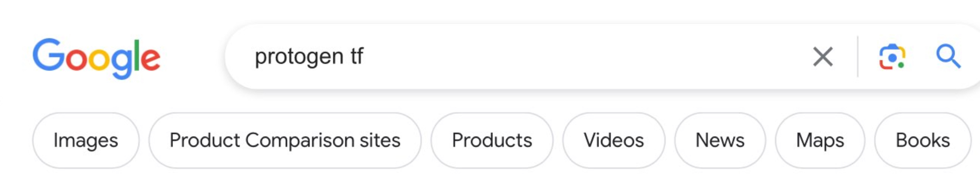Viewport: 980px width, 178px height.
Task: Click the Google logo
Action: pyautogui.click(x=96, y=58)
